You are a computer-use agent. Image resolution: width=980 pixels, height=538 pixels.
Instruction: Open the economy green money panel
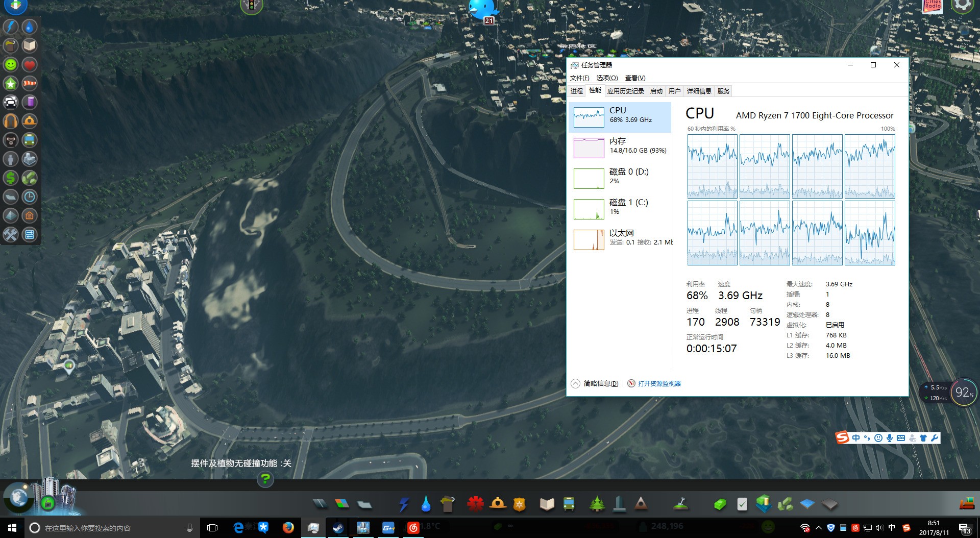click(x=720, y=504)
